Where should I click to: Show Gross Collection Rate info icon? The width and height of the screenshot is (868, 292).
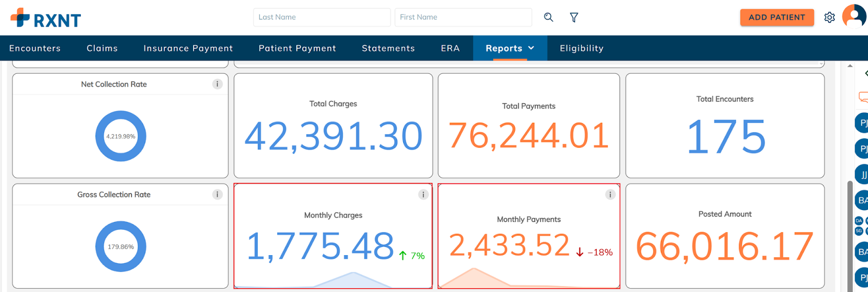[x=218, y=194]
